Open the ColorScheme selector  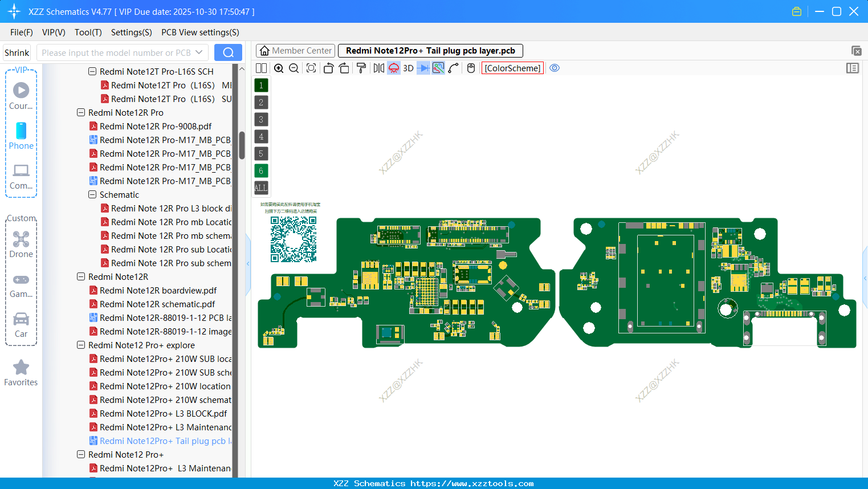click(x=512, y=68)
